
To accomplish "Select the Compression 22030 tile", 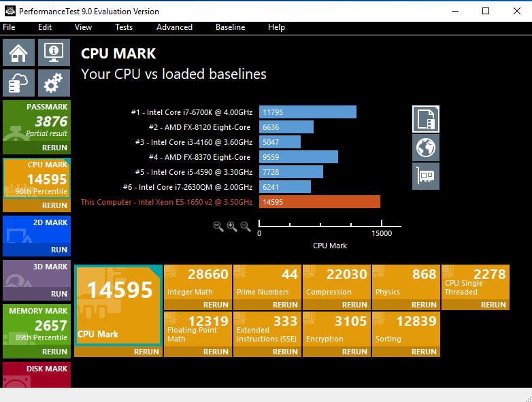I will pyautogui.click(x=337, y=282).
